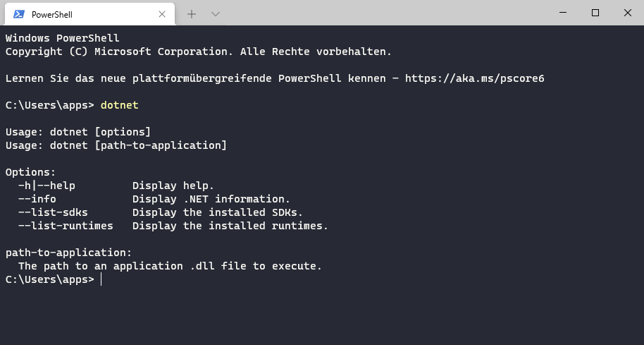Viewport: 644px width, 345px height.
Task: Click the "Usage: dotnet [options]" line
Action: 78,132
